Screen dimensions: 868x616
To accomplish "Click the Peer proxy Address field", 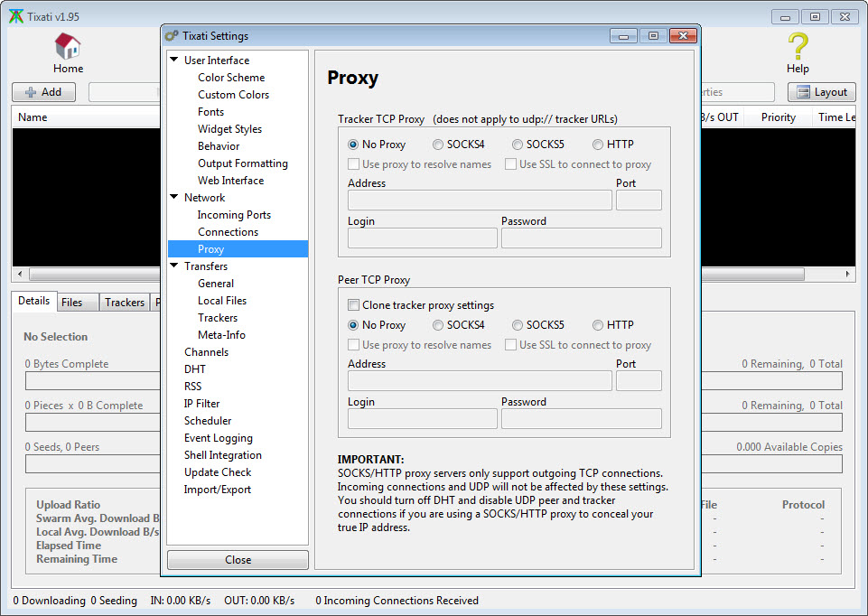I will pyautogui.click(x=480, y=381).
